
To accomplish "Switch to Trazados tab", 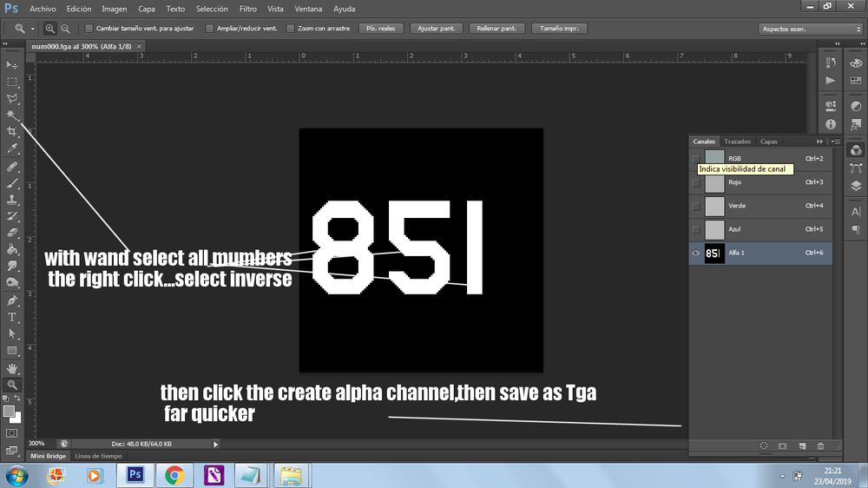I will [737, 142].
